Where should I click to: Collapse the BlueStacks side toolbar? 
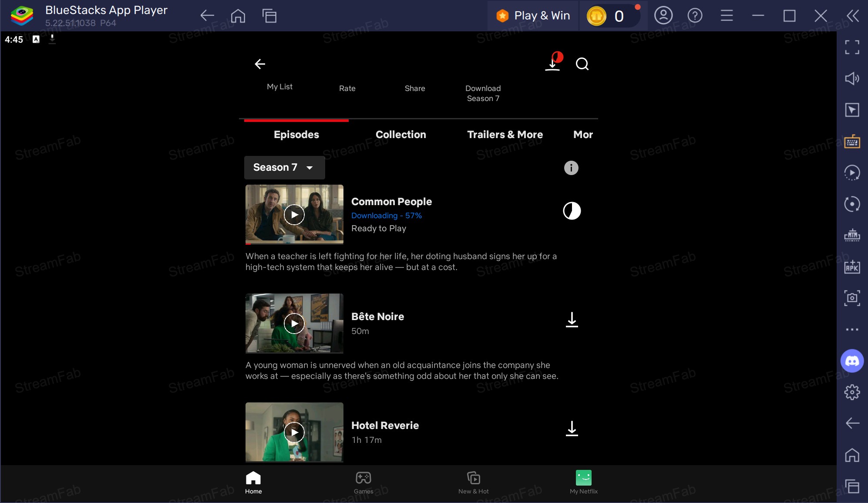852,16
